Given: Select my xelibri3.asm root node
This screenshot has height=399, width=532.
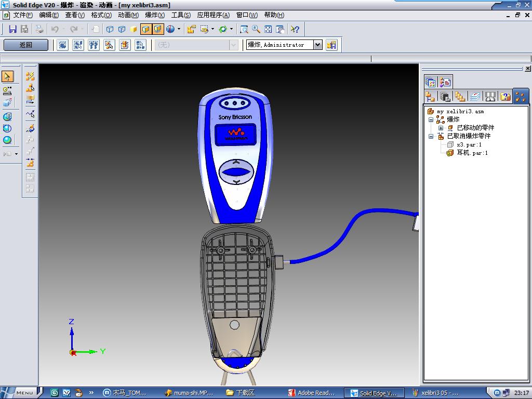Looking at the screenshot, I should coord(460,112).
